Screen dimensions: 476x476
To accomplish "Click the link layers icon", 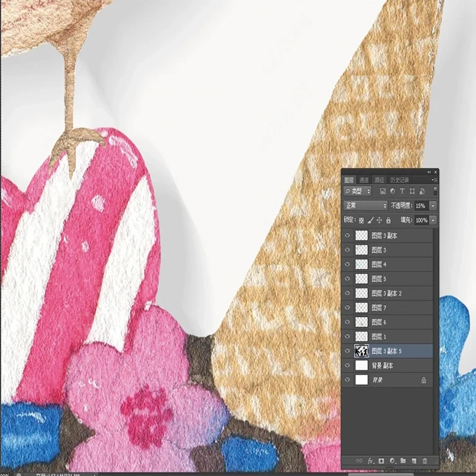I will tap(359, 461).
